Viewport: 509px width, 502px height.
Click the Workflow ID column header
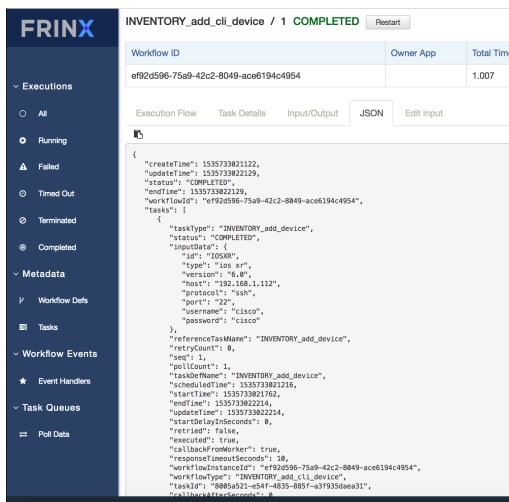(x=255, y=53)
